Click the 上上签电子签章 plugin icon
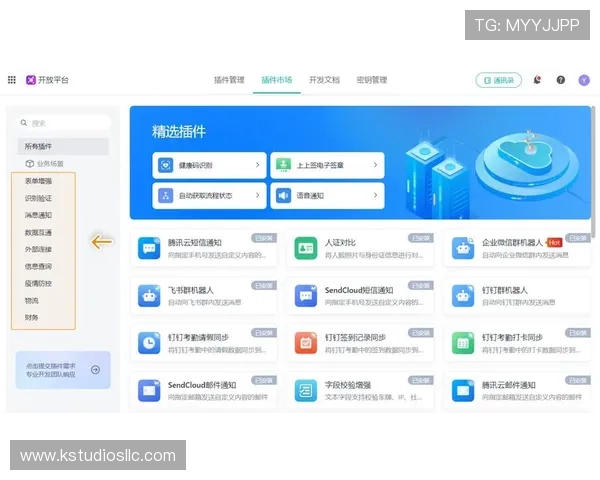This screenshot has width=600, height=480. tap(284, 165)
